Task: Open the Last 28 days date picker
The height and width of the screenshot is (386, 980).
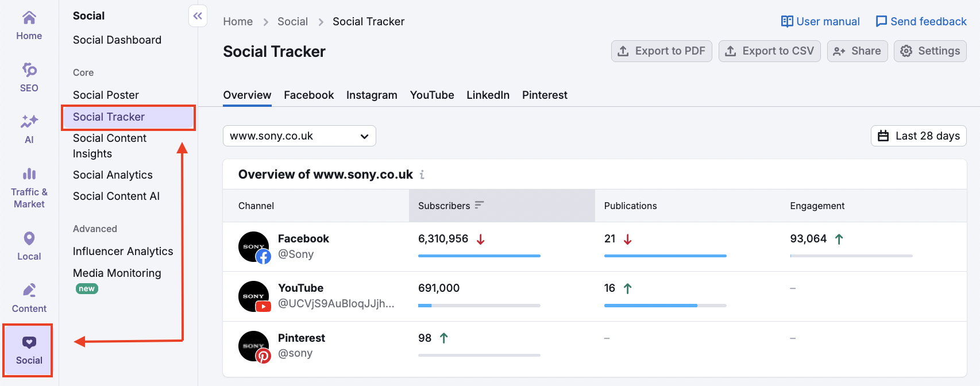Action: (x=919, y=136)
